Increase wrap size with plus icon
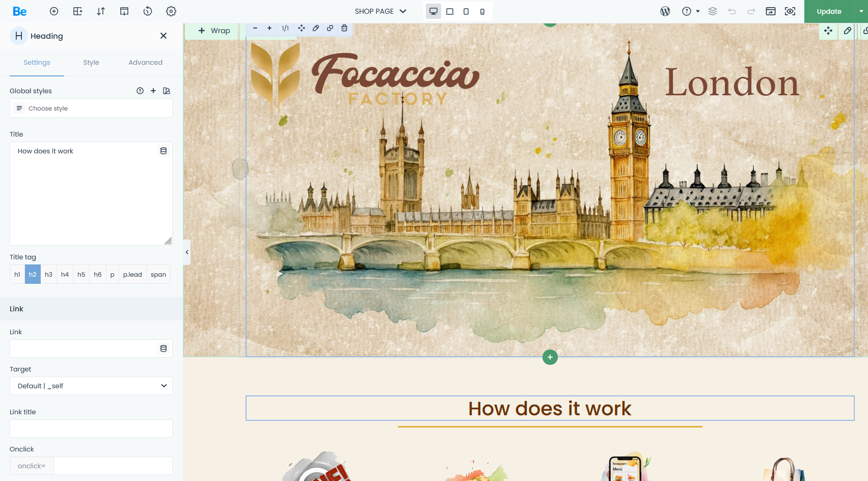This screenshot has width=868, height=481. click(x=269, y=29)
